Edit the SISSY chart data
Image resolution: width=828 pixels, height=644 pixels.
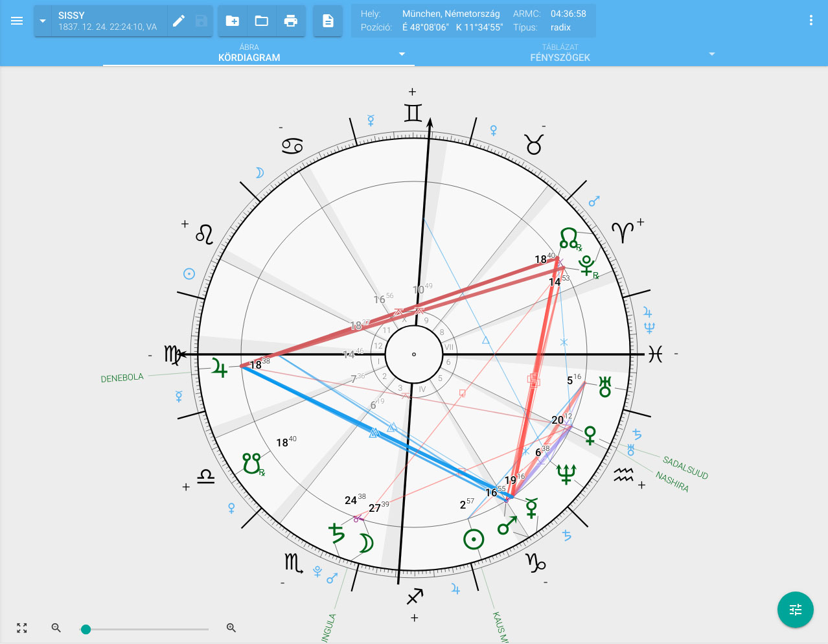(179, 21)
